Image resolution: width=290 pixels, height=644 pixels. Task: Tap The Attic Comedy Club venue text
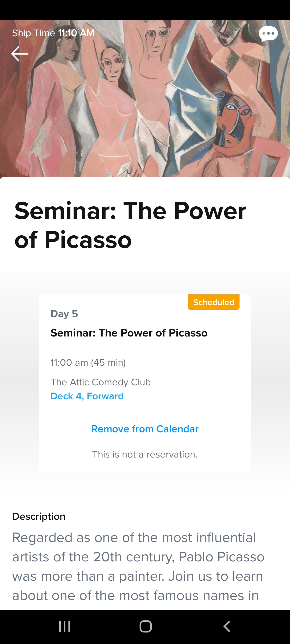pyautogui.click(x=101, y=382)
